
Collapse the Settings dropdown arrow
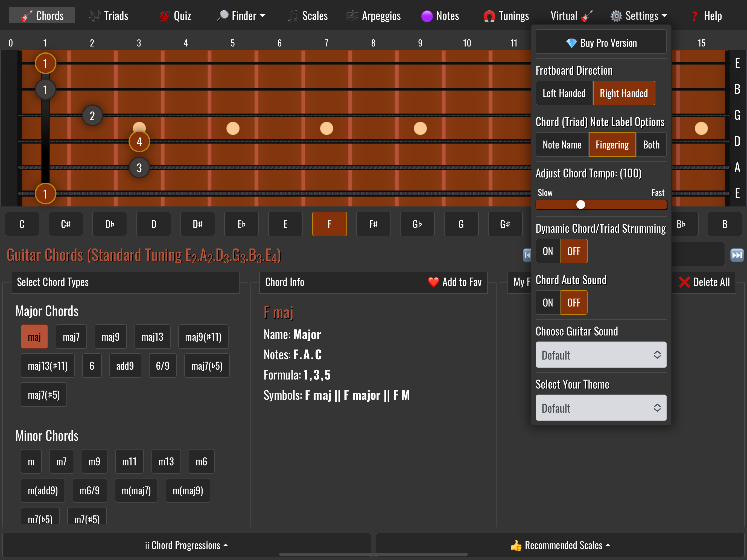[x=664, y=16]
